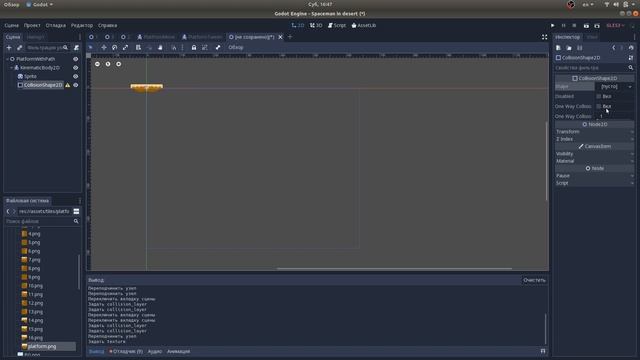Toggle the snap magnet icon
Viewport: 640px width, 360px height.
pyautogui.click(x=173, y=48)
